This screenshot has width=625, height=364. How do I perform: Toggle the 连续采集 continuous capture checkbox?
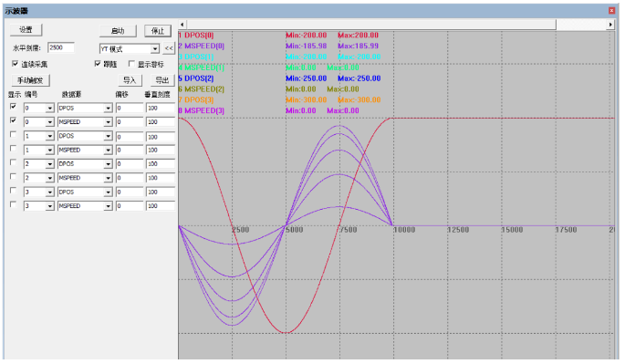(16, 64)
